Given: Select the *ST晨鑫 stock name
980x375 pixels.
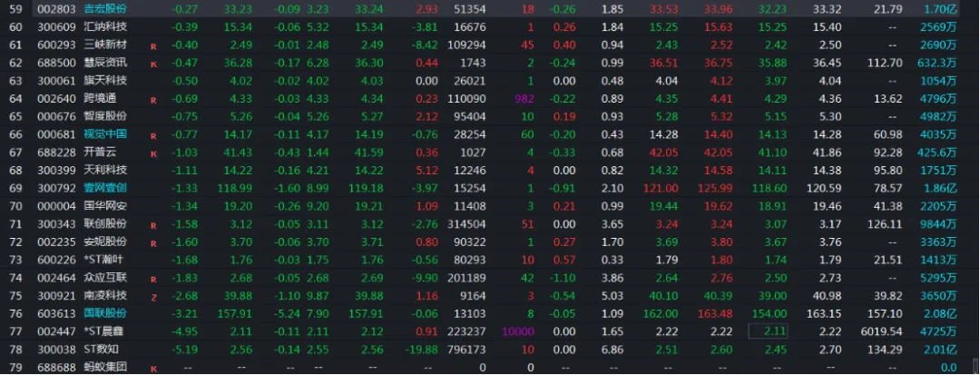Looking at the screenshot, I should (x=105, y=331).
